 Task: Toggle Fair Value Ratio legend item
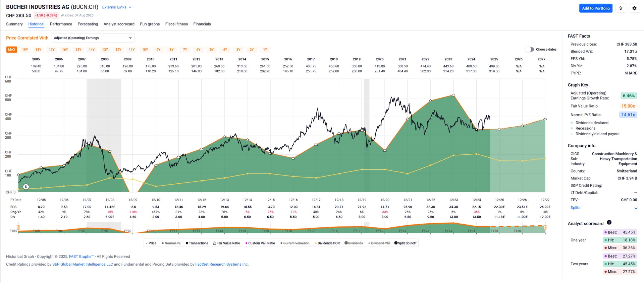[x=226, y=243]
